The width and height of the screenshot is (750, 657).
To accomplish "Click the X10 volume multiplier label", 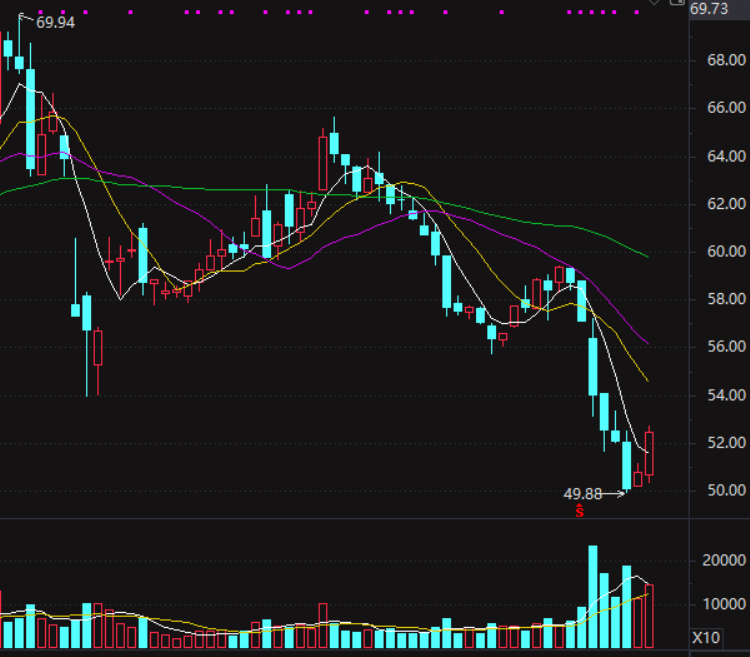I will (706, 637).
